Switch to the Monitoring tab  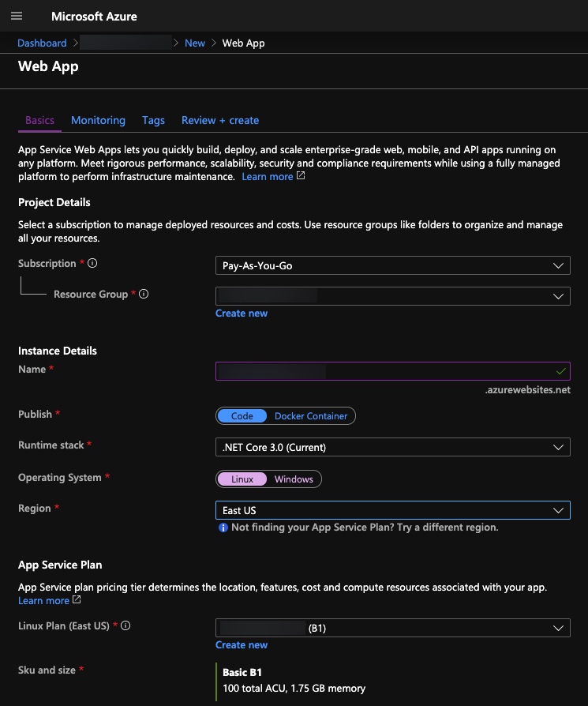point(98,120)
